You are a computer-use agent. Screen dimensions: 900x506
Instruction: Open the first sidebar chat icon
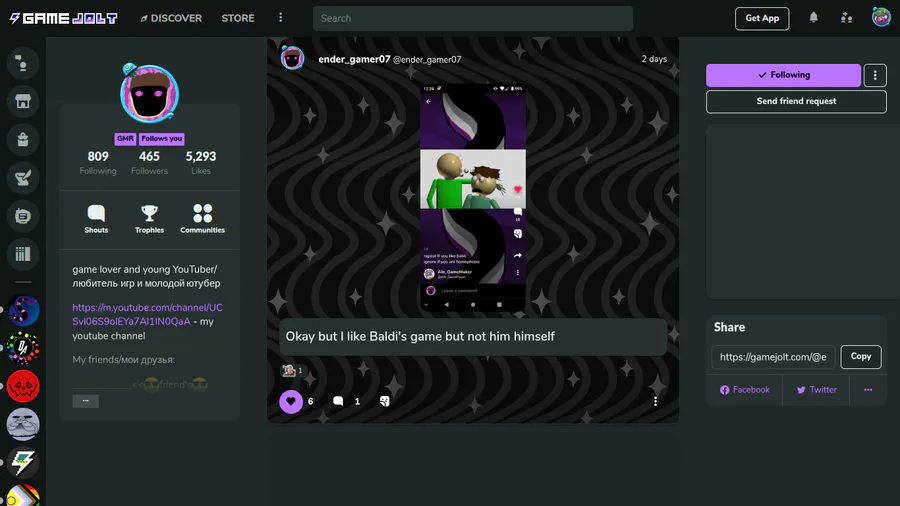23,63
